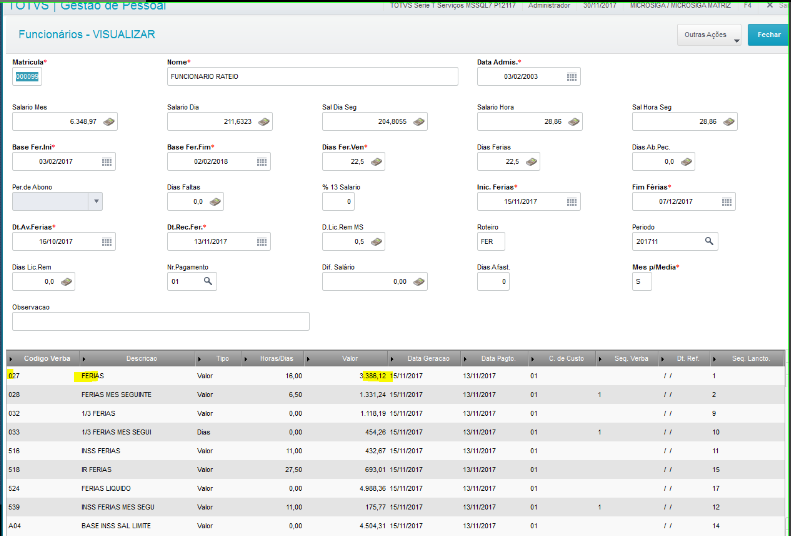Screen dimensions: 791x536
Task: Sort by Seq. Verba column header
Action: (x=627, y=359)
